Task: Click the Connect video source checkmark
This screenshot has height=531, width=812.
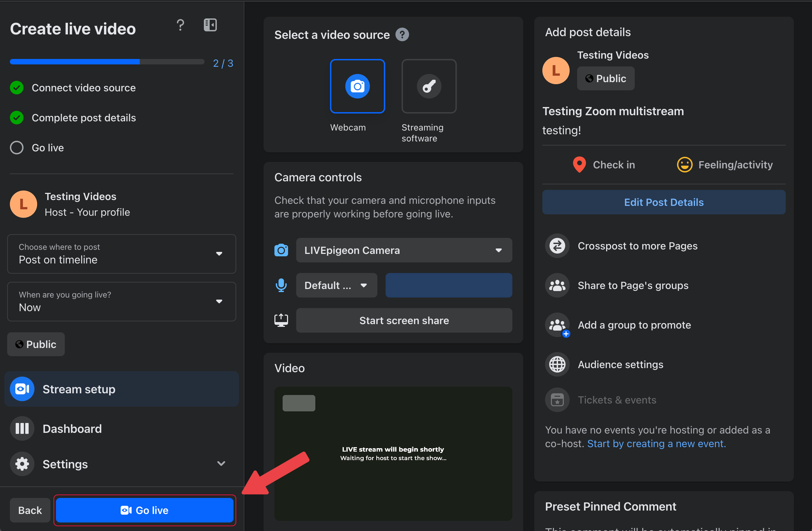Action: pos(17,88)
